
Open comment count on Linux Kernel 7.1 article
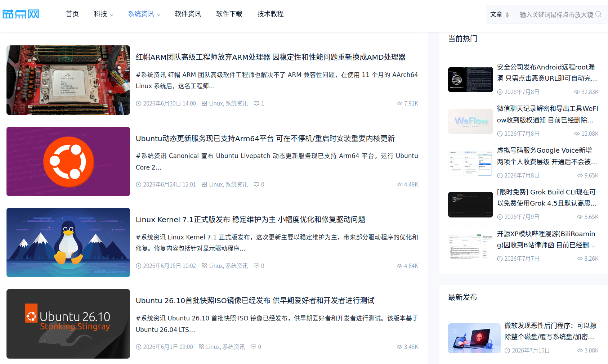[x=259, y=266]
